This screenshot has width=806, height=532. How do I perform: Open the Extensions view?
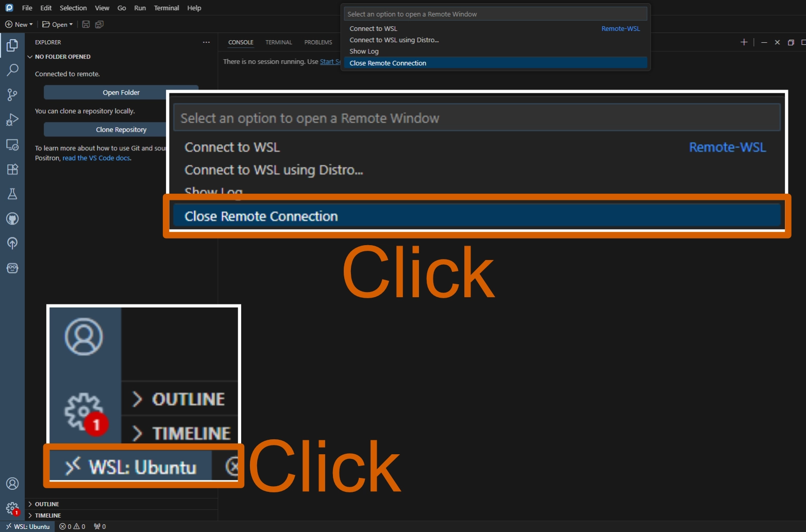[x=12, y=169]
